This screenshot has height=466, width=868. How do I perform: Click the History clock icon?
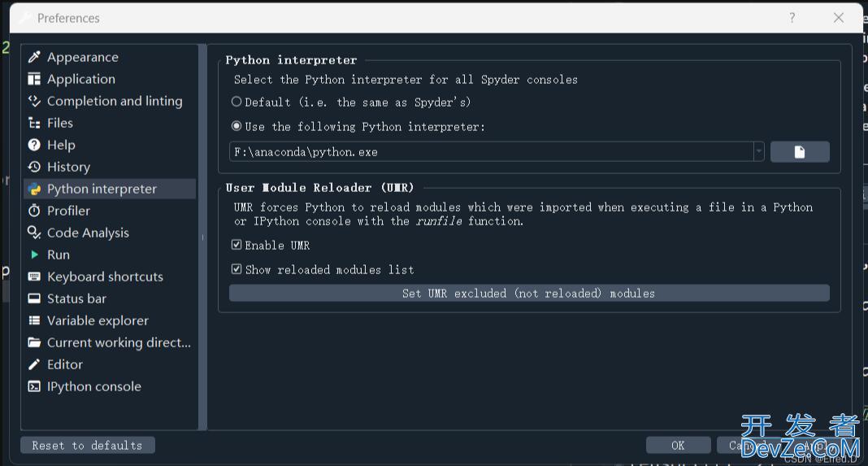click(34, 167)
